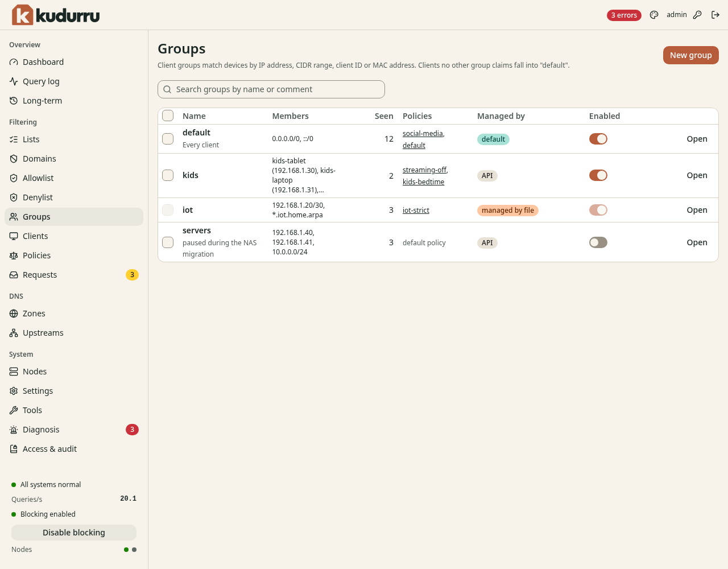The image size is (728, 569).
Task: Click the search magnifier icon
Action: click(167, 89)
